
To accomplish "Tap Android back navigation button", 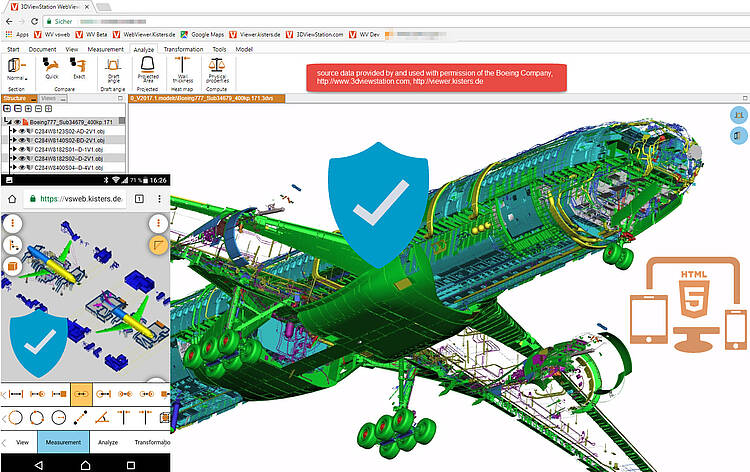I will click(39, 465).
